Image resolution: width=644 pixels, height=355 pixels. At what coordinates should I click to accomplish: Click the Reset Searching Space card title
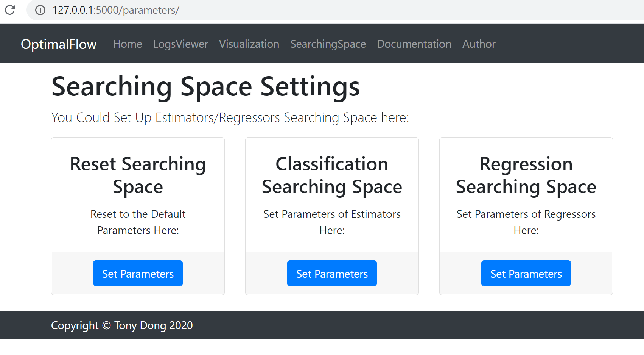(x=138, y=175)
